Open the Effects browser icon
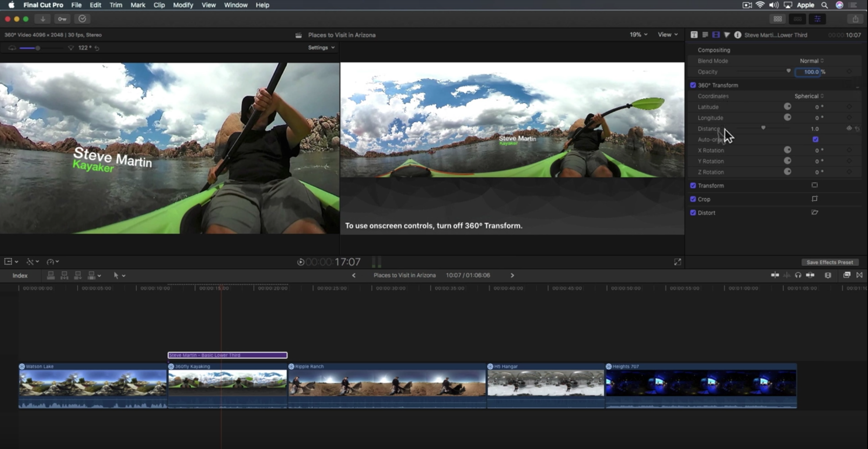Screen dimensions: 868x449 [847, 275]
